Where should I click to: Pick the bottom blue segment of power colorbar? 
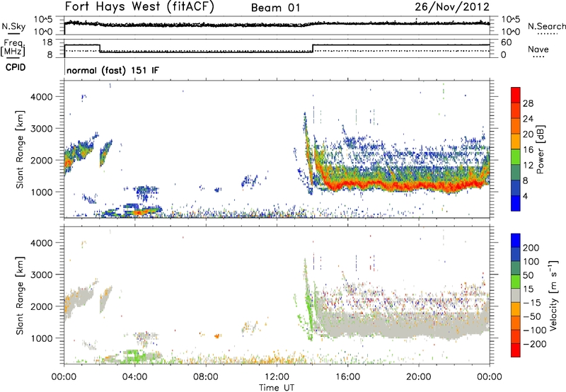click(516, 203)
